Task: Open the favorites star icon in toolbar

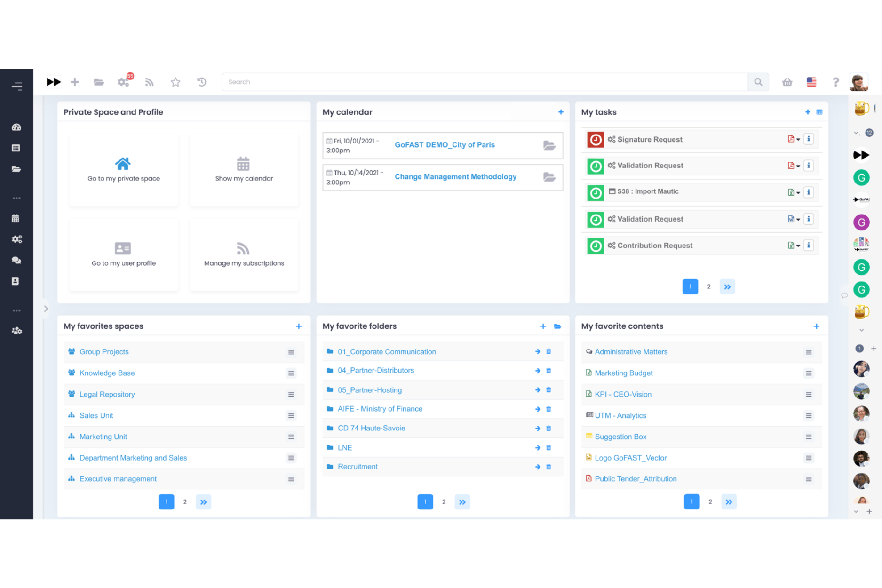Action: coord(175,82)
